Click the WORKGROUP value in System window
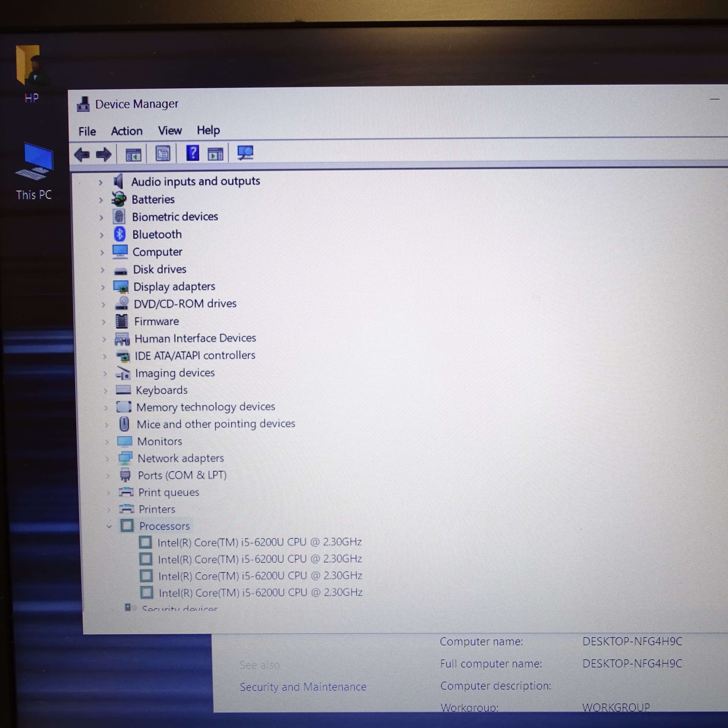 click(x=616, y=707)
